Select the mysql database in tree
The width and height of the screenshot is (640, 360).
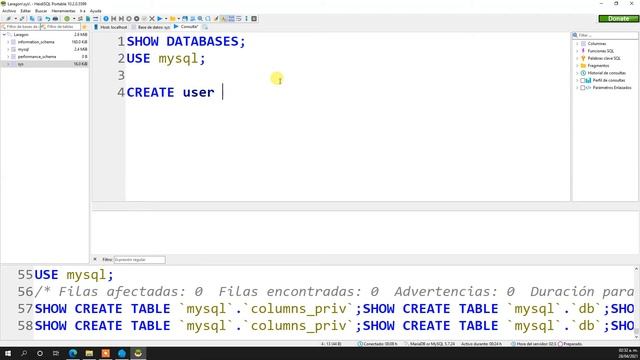[23, 49]
